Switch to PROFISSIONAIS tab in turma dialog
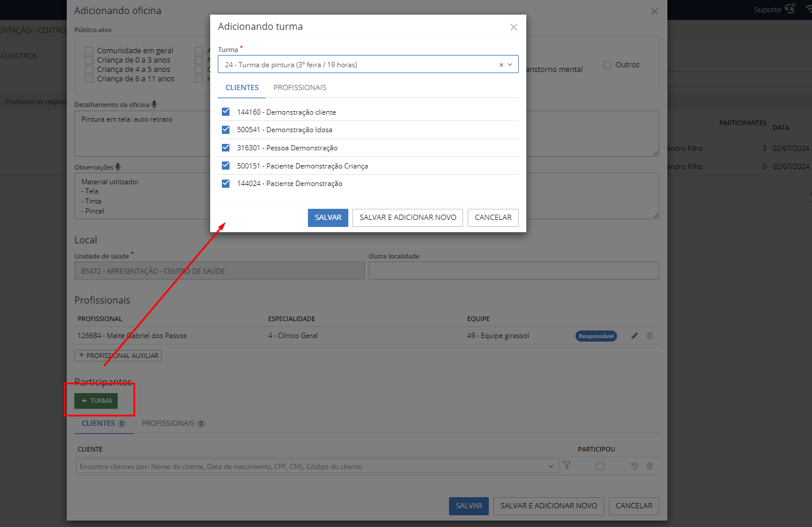This screenshot has width=812, height=527. (x=300, y=88)
